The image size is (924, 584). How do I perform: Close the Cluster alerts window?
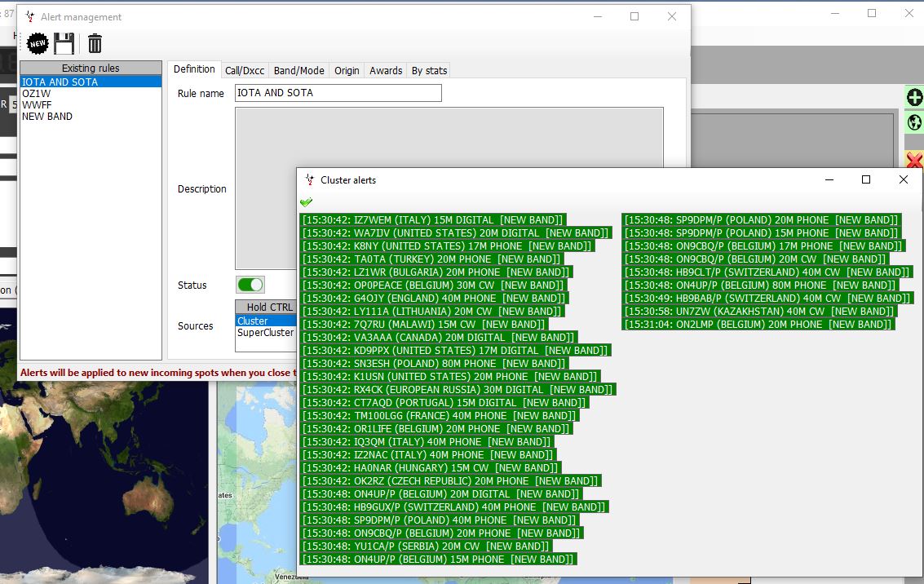pyautogui.click(x=904, y=179)
